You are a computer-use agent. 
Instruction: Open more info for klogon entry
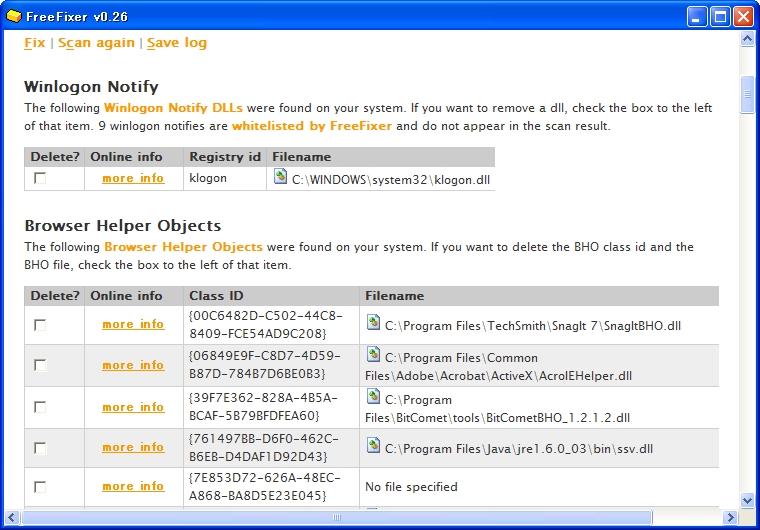133,178
